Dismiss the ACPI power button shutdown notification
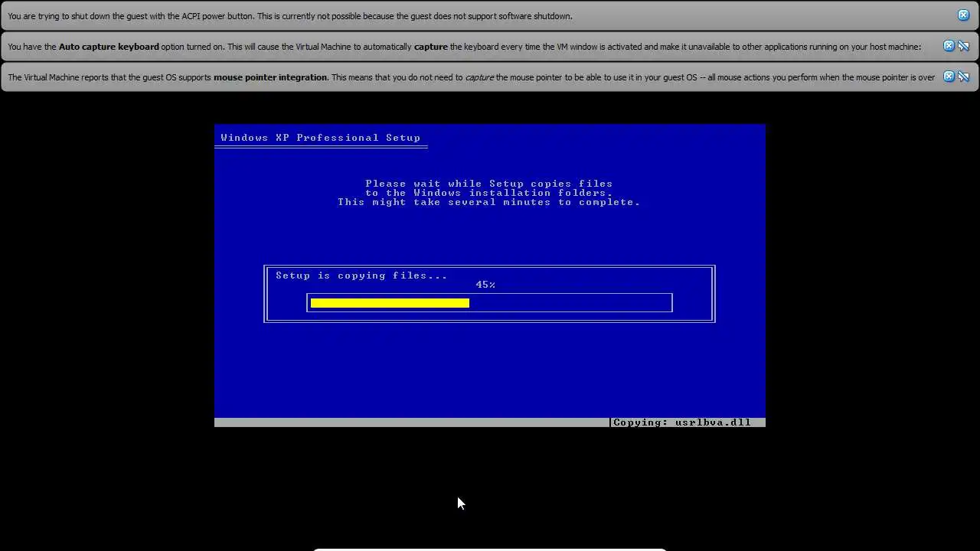The height and width of the screenshot is (551, 980). 963,15
